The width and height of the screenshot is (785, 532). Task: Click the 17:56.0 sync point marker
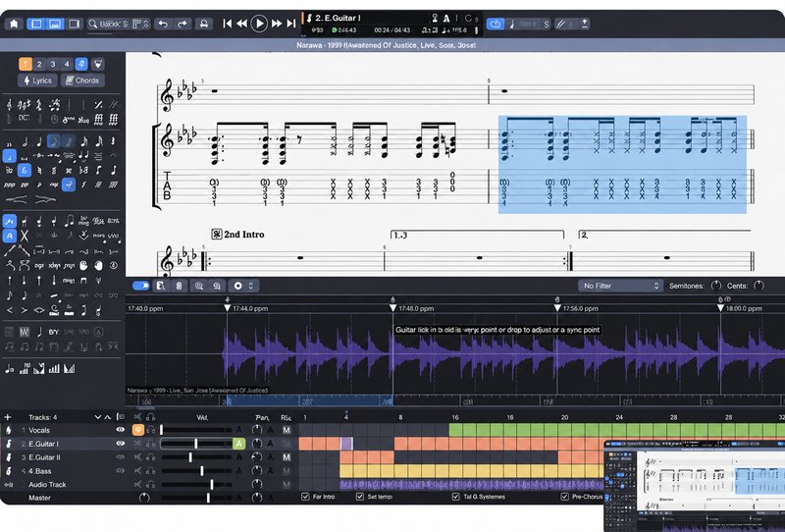(557, 308)
